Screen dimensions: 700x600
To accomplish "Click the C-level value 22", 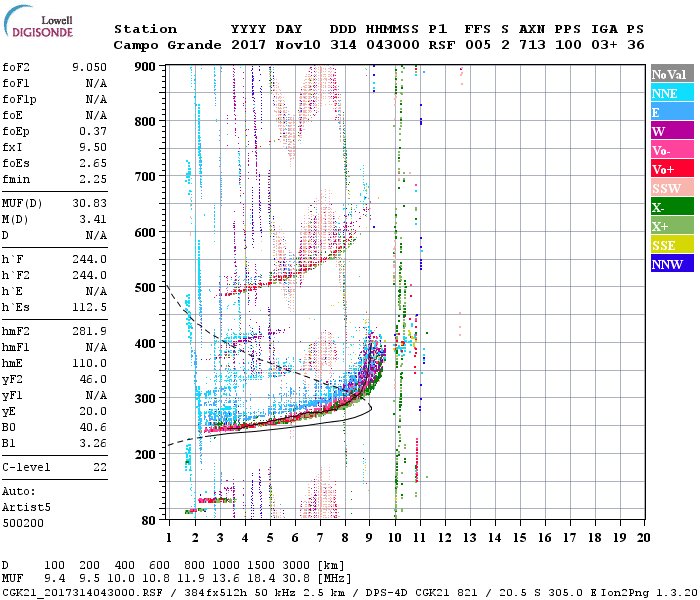I will [100, 467].
